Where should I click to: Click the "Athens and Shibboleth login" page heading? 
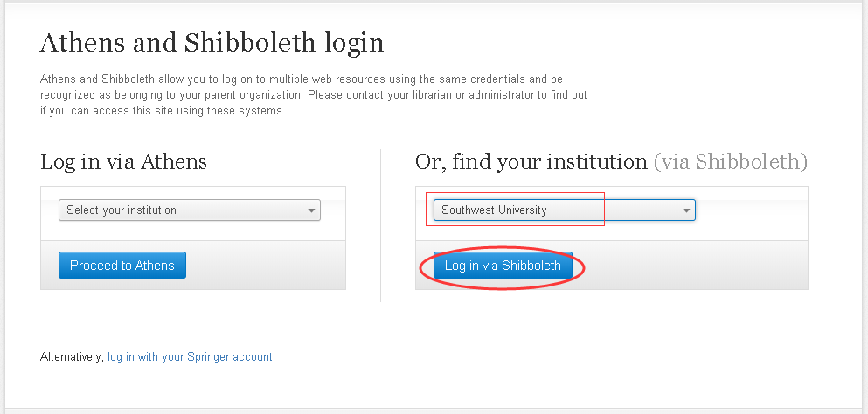tap(212, 43)
